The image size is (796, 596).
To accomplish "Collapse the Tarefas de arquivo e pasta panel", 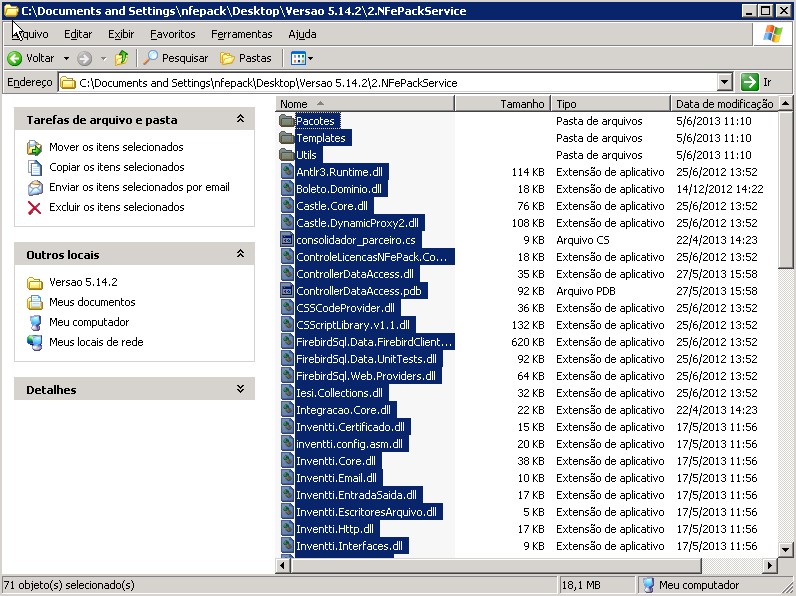I will pyautogui.click(x=240, y=119).
